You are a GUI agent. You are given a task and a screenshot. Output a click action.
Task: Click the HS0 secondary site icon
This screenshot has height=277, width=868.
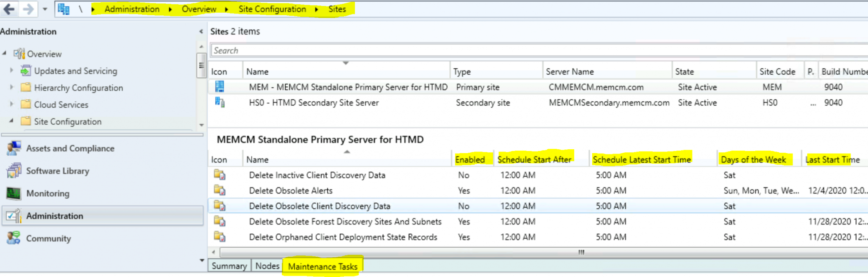click(220, 102)
